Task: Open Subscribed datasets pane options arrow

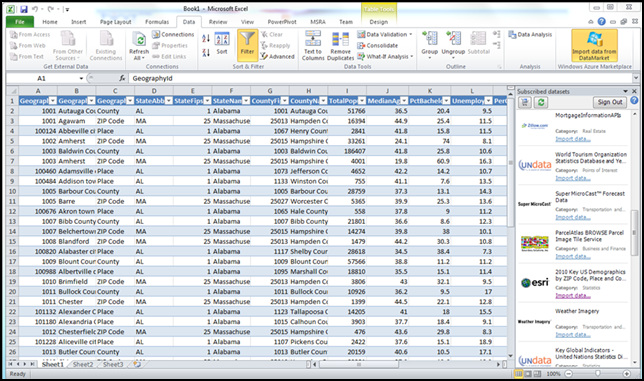Action: 626,91
